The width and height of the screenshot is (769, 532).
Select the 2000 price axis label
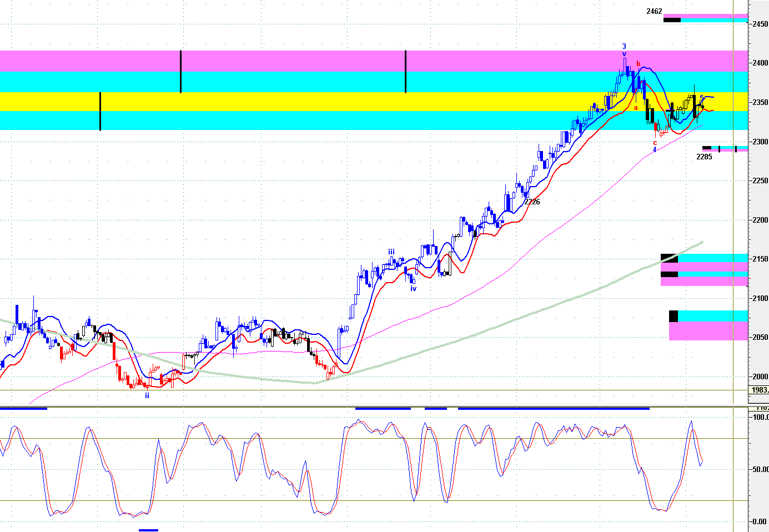pos(760,377)
